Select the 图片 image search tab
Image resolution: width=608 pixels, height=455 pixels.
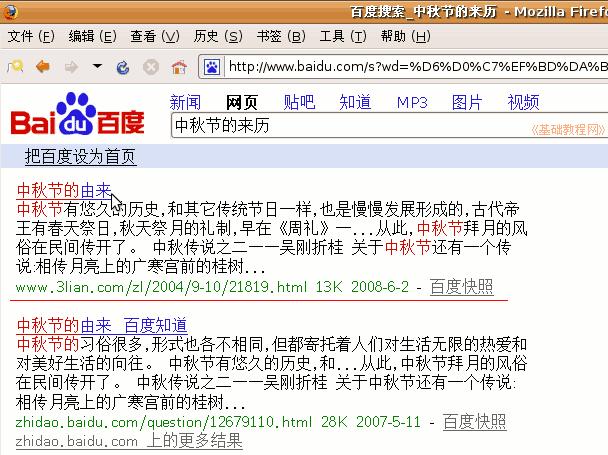coord(467,102)
